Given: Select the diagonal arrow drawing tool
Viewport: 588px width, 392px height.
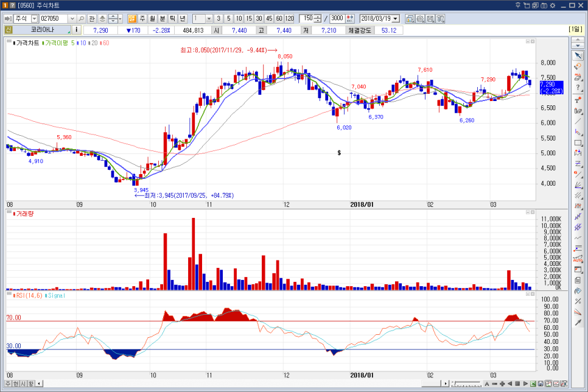Looking at the screenshot, I should 578,323.
